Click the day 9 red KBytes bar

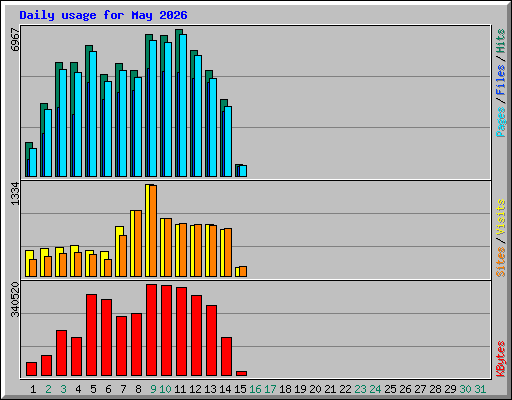151,330
